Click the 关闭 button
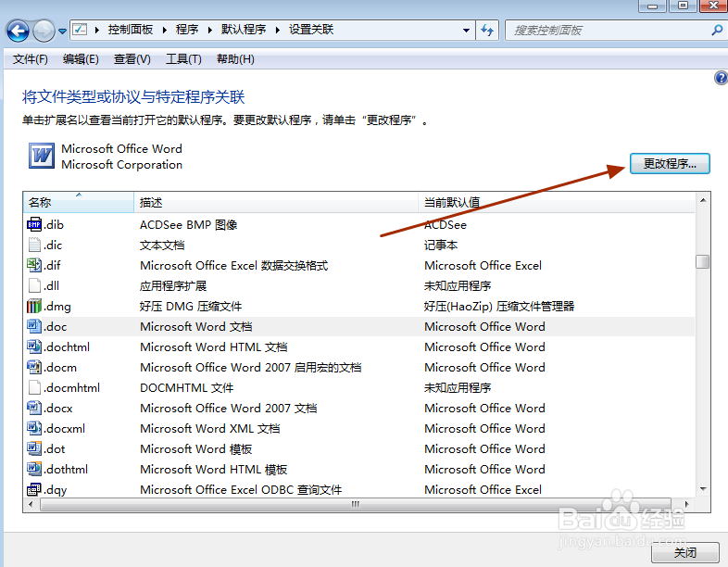Viewport: 728px width, 567px height. (x=685, y=552)
